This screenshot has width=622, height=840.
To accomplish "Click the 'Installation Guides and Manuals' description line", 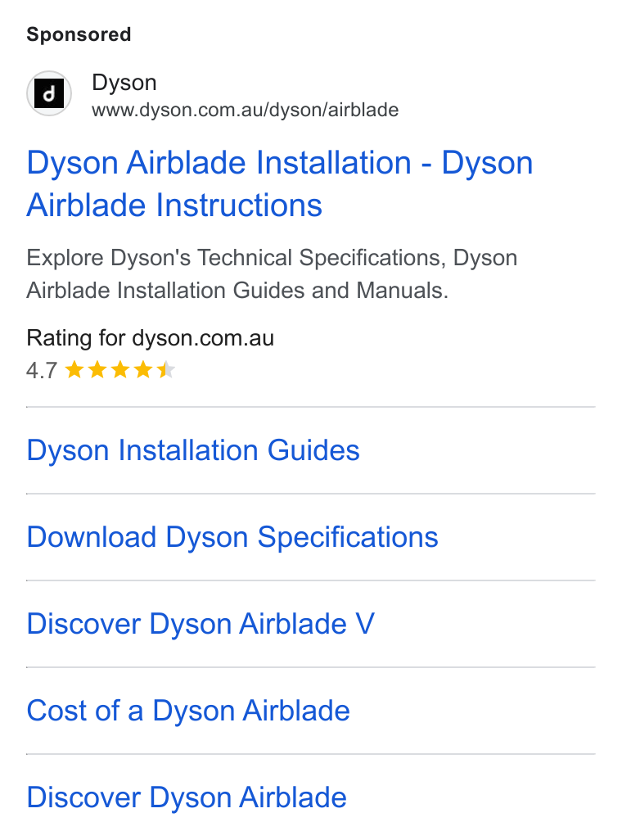I will [x=237, y=291].
